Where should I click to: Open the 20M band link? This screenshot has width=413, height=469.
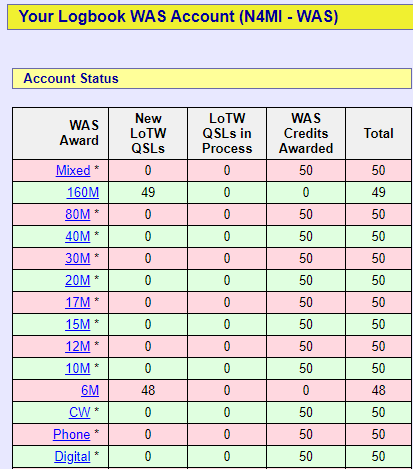[78, 281]
